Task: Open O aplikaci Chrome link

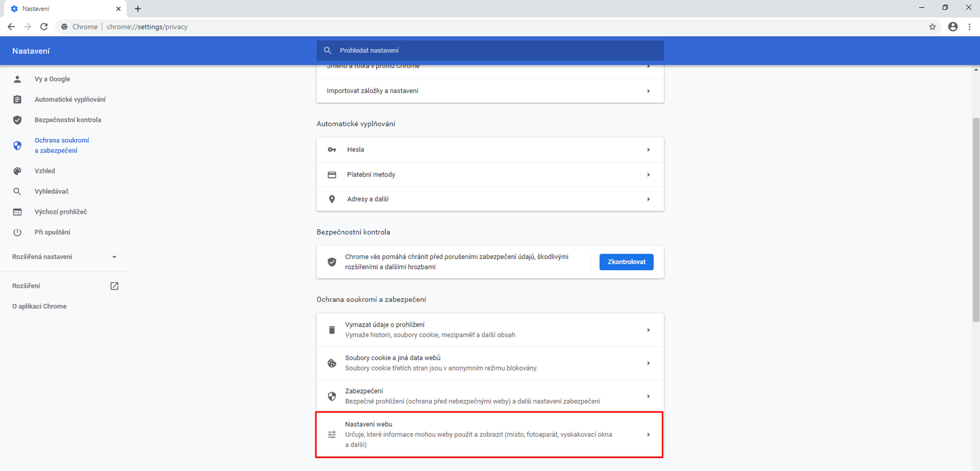Action: click(39, 307)
